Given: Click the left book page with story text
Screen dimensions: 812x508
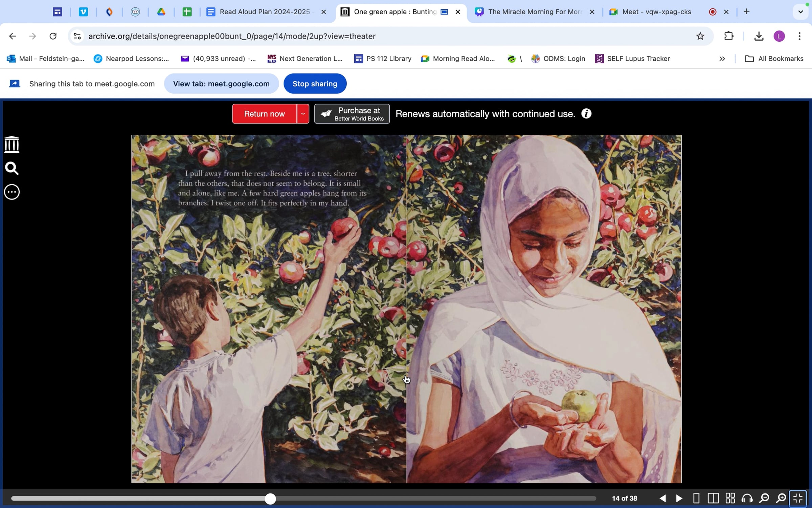Looking at the screenshot, I should tap(269, 309).
